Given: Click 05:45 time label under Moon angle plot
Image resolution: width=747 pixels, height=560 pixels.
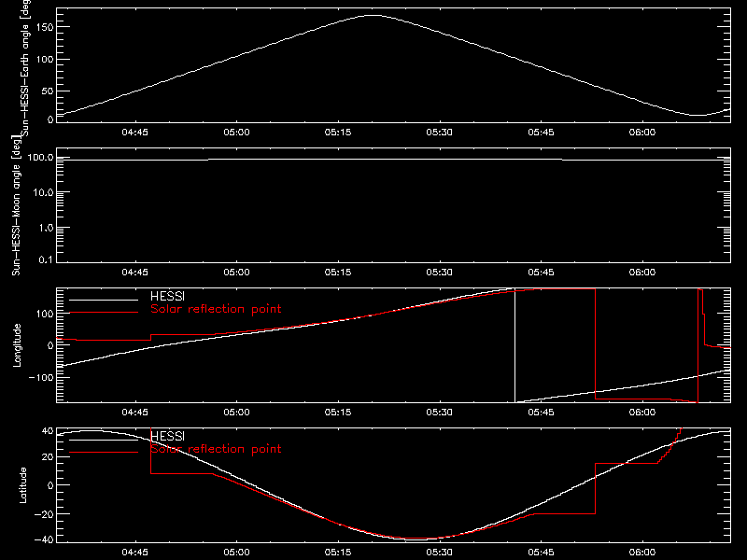Looking at the screenshot, I should click(541, 272).
